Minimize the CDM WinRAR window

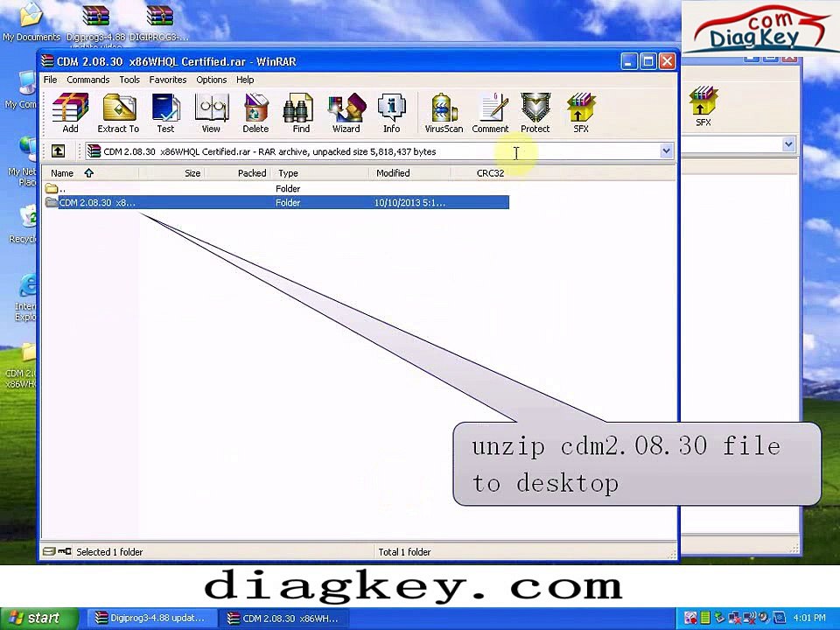629,61
